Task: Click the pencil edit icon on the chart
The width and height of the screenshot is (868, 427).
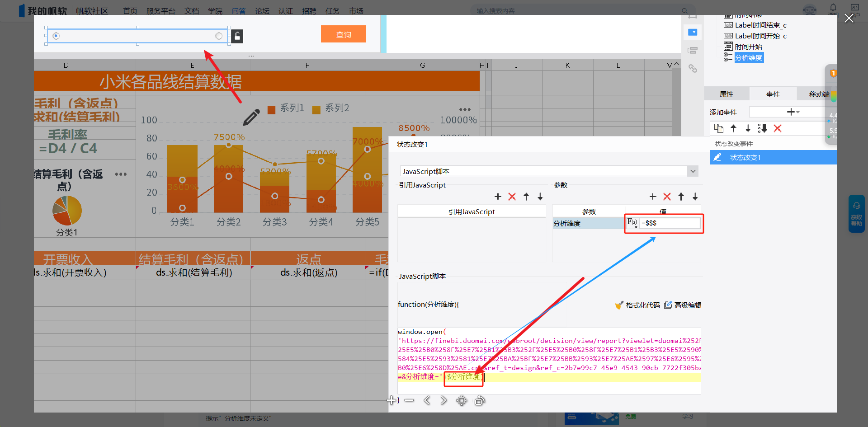Action: (x=251, y=117)
